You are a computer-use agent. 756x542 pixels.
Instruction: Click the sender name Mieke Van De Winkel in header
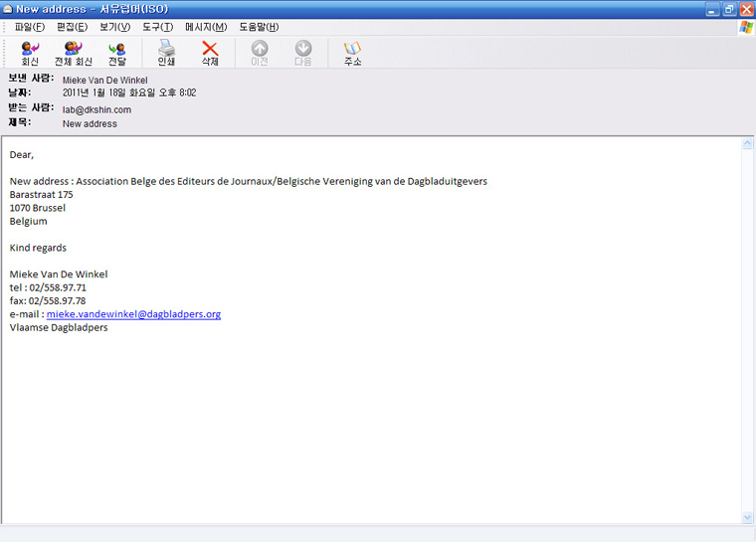[x=104, y=80]
